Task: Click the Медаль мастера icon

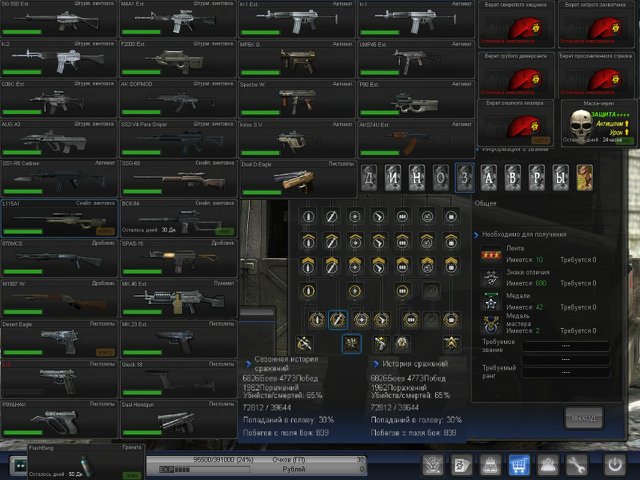Action: [x=491, y=325]
